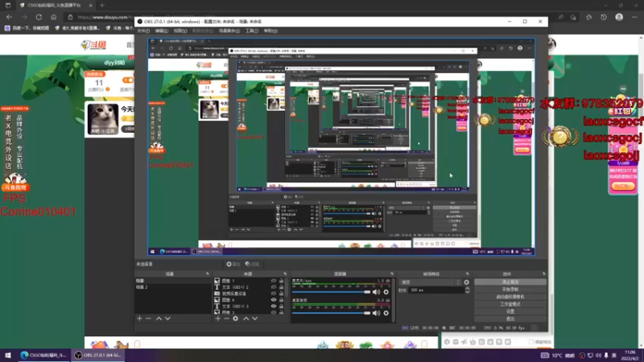Open the OBS 帮助(H) menu
Viewport: 644px width, 362px height.
pyautogui.click(x=270, y=31)
